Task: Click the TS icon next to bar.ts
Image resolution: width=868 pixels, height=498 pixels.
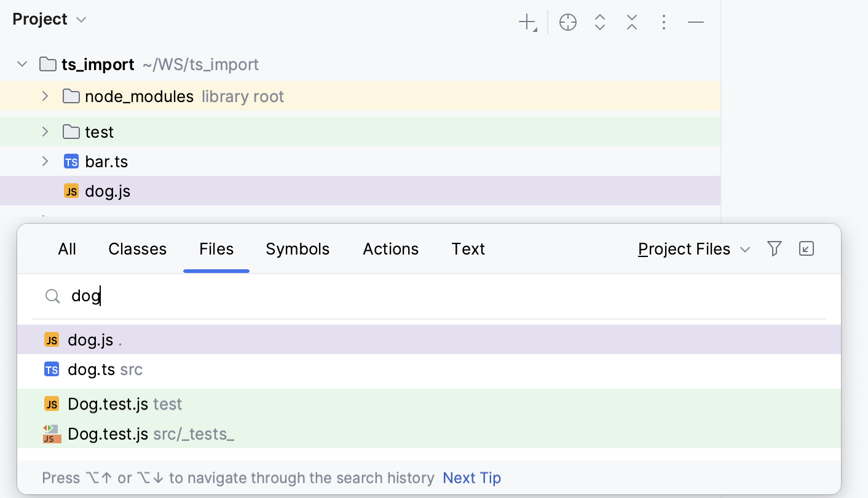Action: 71,161
